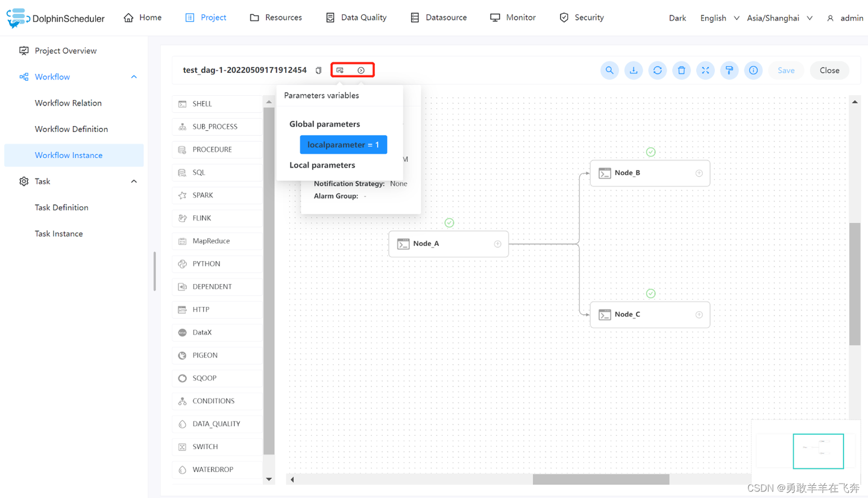Click the Close button

pyautogui.click(x=829, y=71)
